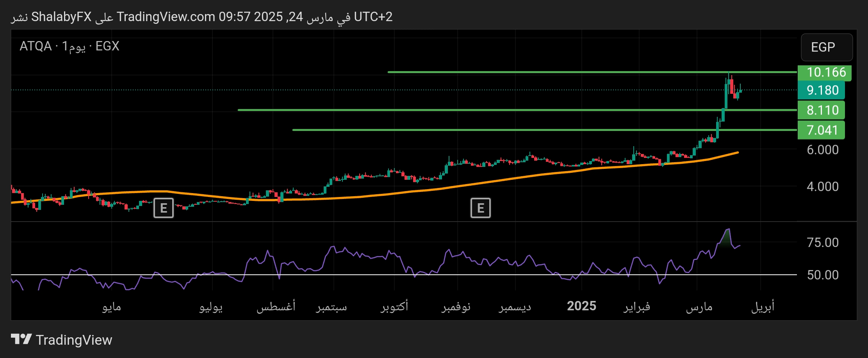Click the ATQA symbol title

(x=36, y=46)
